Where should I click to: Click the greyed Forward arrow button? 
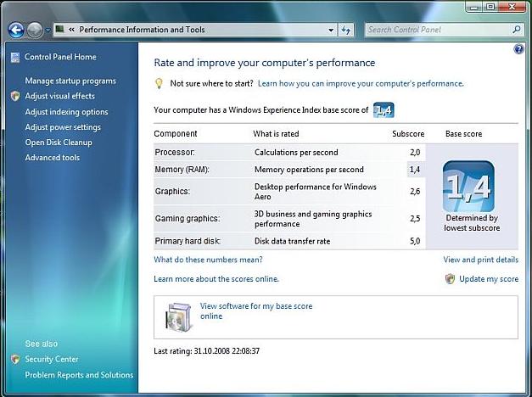(x=35, y=31)
